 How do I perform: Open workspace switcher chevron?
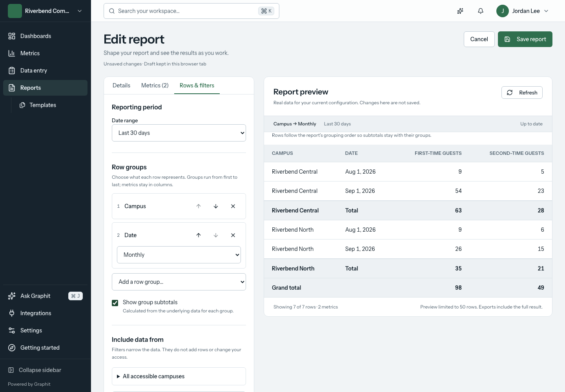tap(80, 11)
